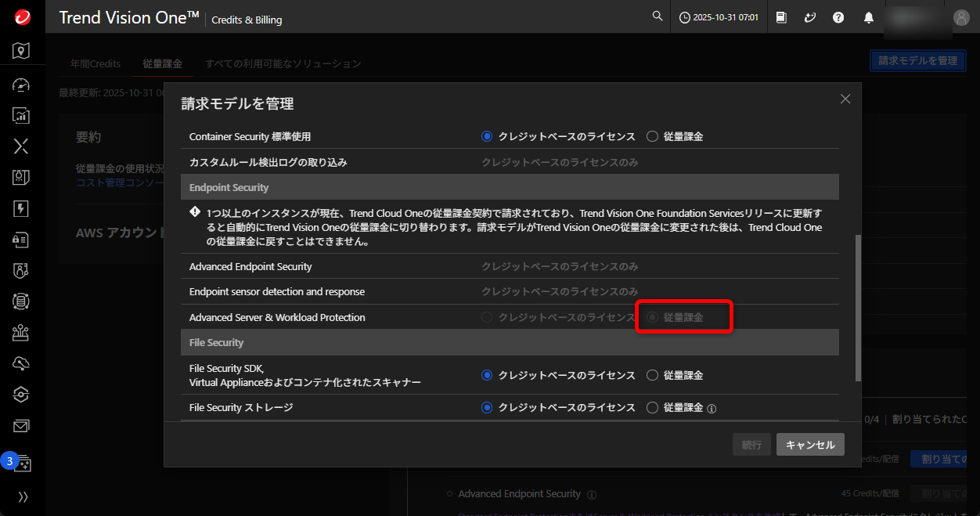The height and width of the screenshot is (516, 980).
Task: Open the help question mark icon
Action: pyautogui.click(x=838, y=17)
